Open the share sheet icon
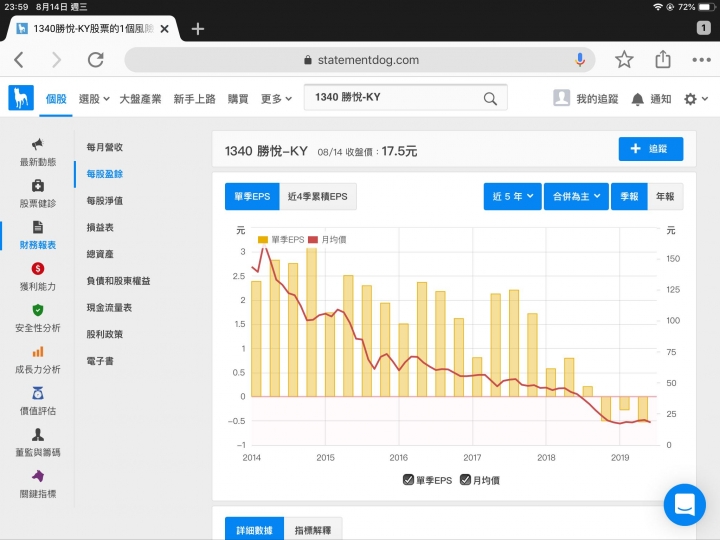720x540 pixels. [x=663, y=59]
